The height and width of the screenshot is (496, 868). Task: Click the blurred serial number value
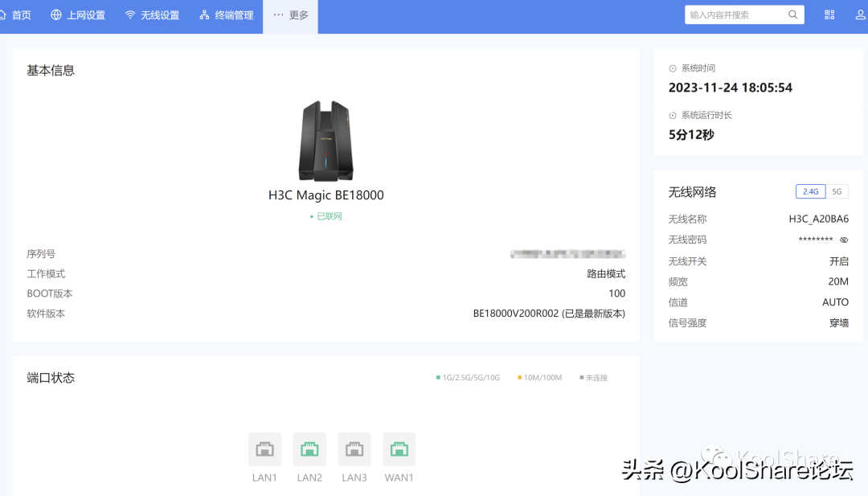click(568, 254)
